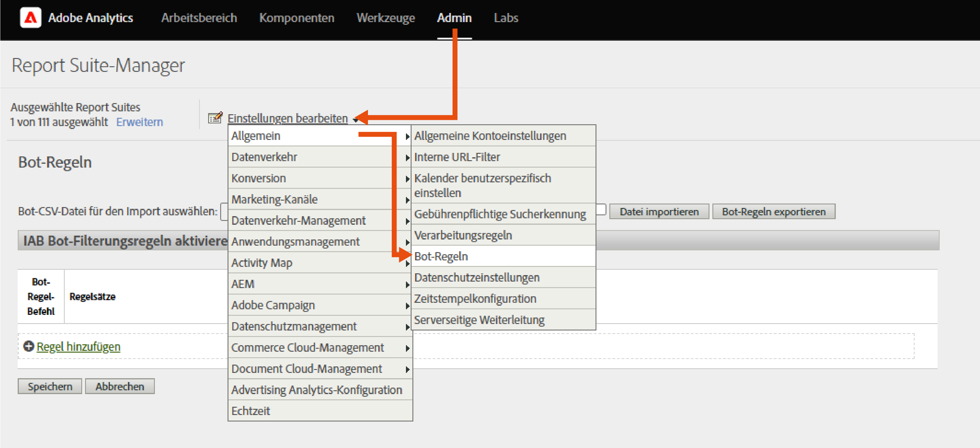Screen dimensions: 980x448
Task: Open the Datenschutzmanagement menu entry
Action: [320, 326]
